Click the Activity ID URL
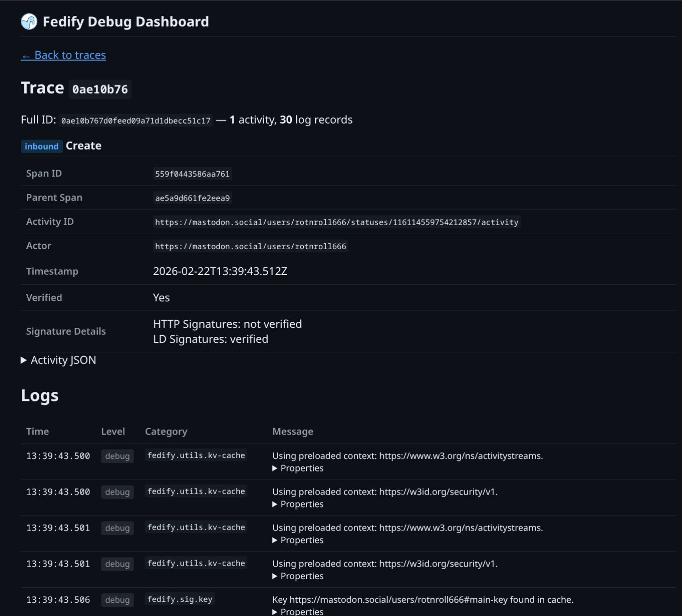The width and height of the screenshot is (682, 616). (336, 222)
